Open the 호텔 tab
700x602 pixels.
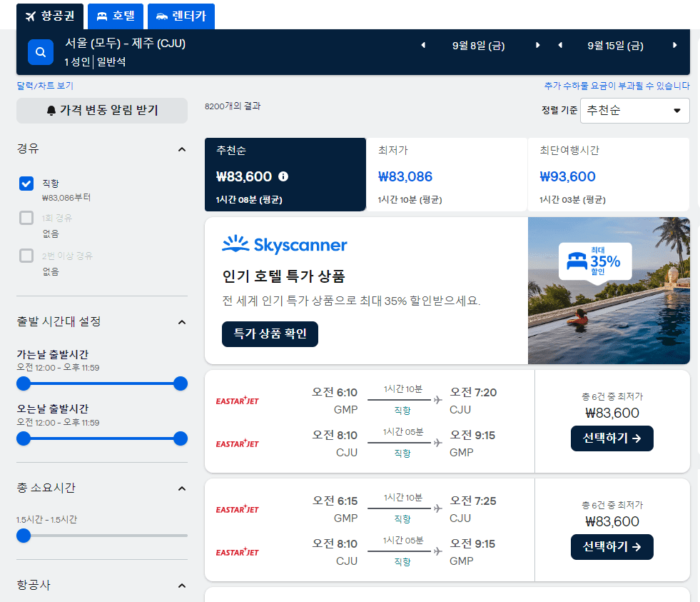click(x=116, y=16)
